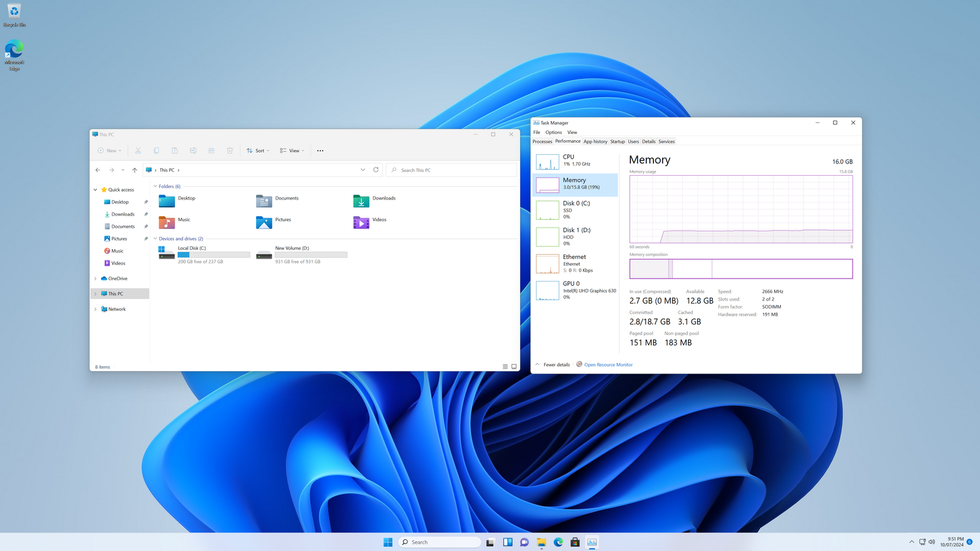Click the Delete trash icon in File Explorer
Screen dimensions: 980x551
click(230, 151)
